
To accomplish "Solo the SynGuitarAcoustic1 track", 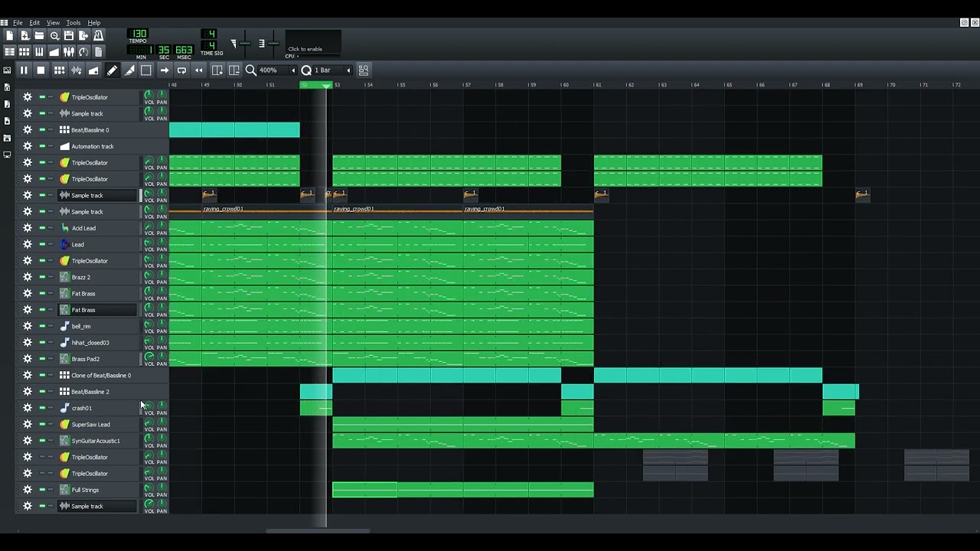I will [x=51, y=441].
